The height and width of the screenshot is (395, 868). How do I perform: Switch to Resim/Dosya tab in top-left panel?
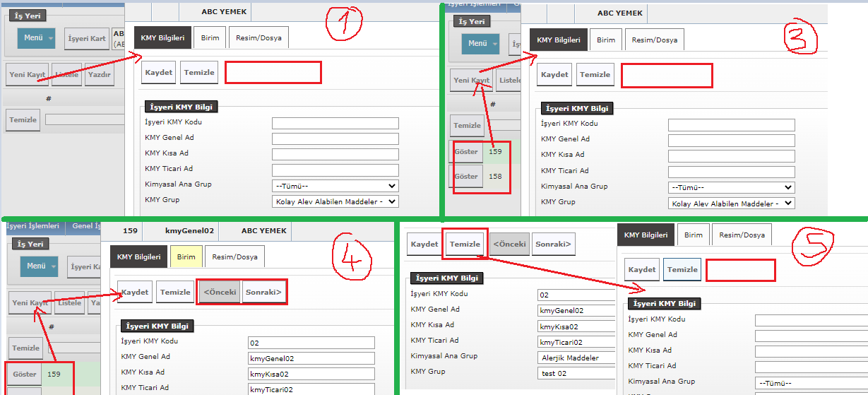(x=258, y=38)
